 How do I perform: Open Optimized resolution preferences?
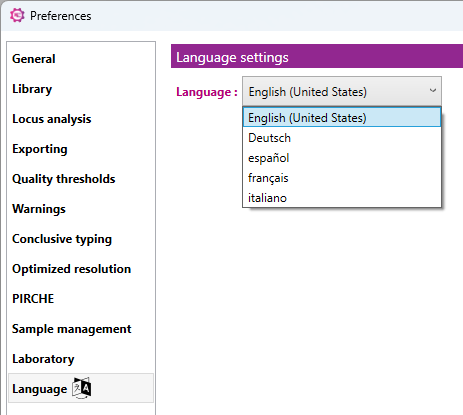pyautogui.click(x=72, y=269)
